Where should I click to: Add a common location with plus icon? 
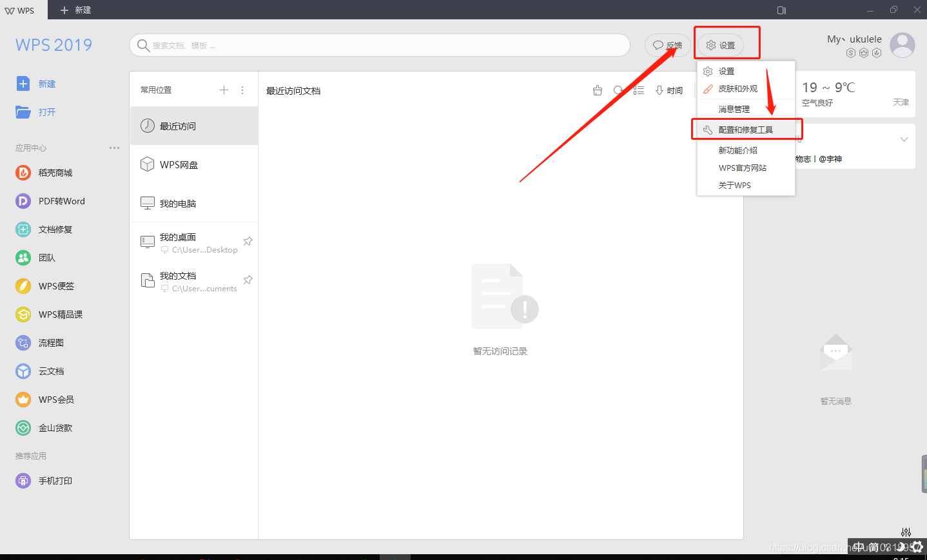point(224,90)
